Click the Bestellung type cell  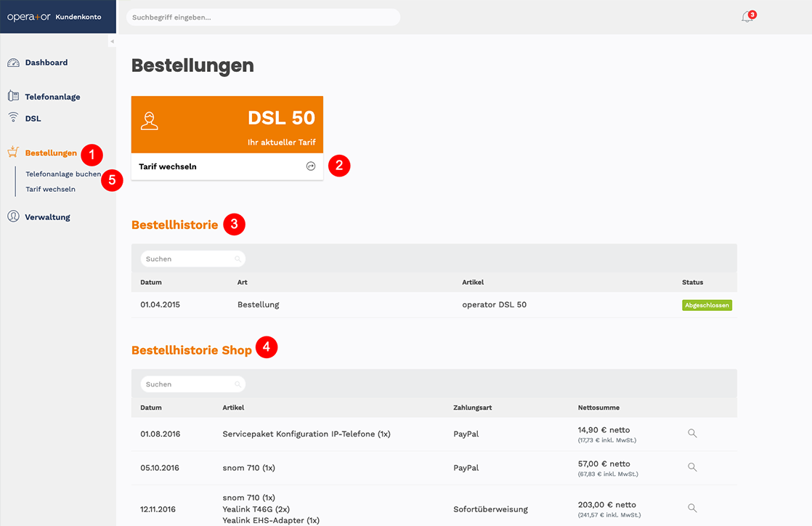(259, 304)
